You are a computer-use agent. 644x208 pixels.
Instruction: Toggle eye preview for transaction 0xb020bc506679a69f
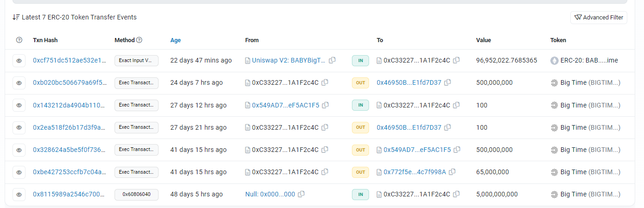[19, 83]
